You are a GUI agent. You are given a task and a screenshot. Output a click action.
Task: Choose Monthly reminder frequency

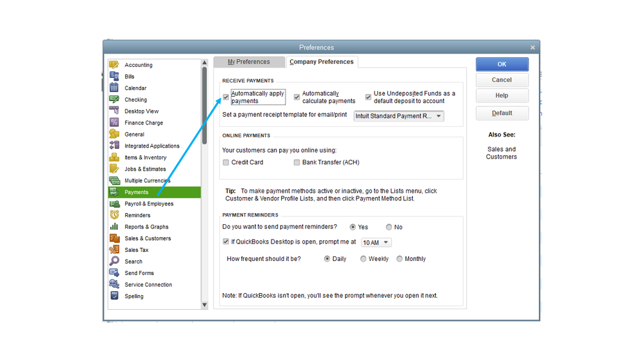coord(400,259)
